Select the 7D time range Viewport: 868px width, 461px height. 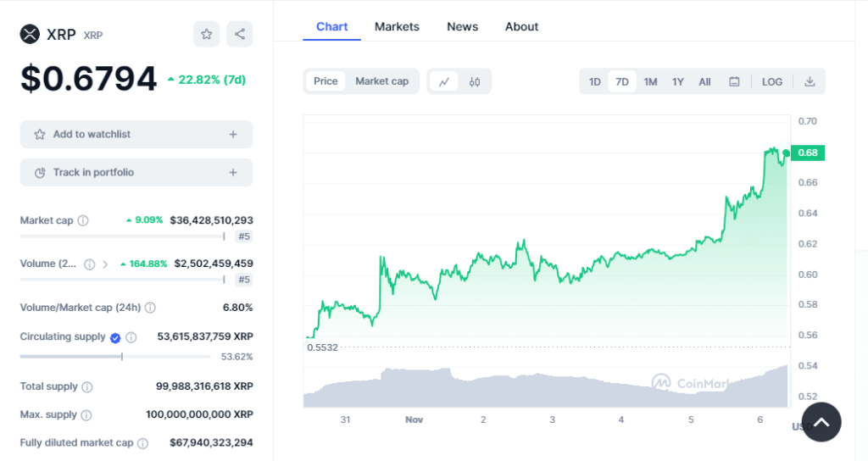click(x=622, y=82)
